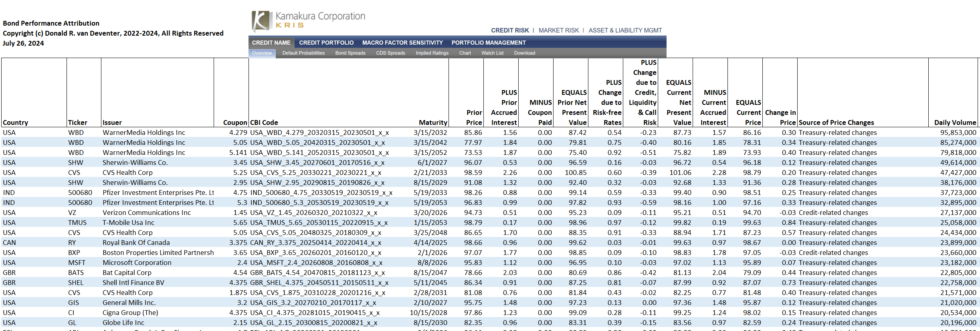Open the Chart sub-tab
Viewport: 980px width, 331px height.
pos(465,53)
